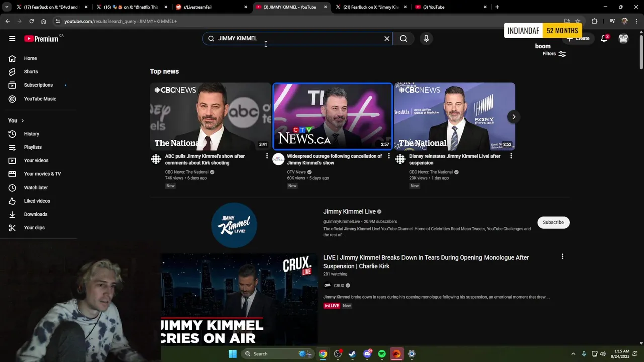The width and height of the screenshot is (644, 362).
Task: Clear the search box with the X
Action: click(x=387, y=38)
